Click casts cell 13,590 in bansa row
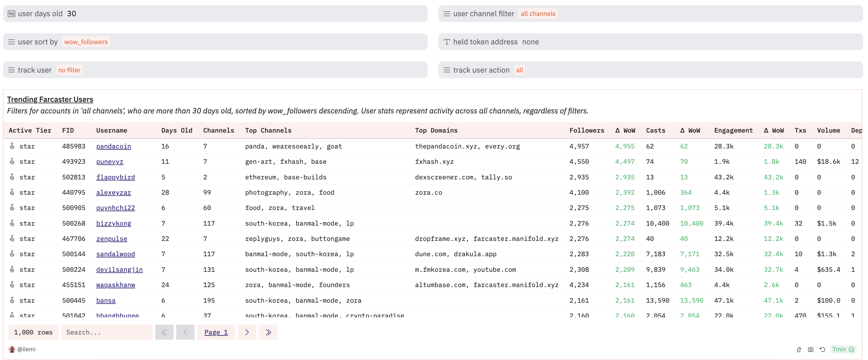 [657, 300]
